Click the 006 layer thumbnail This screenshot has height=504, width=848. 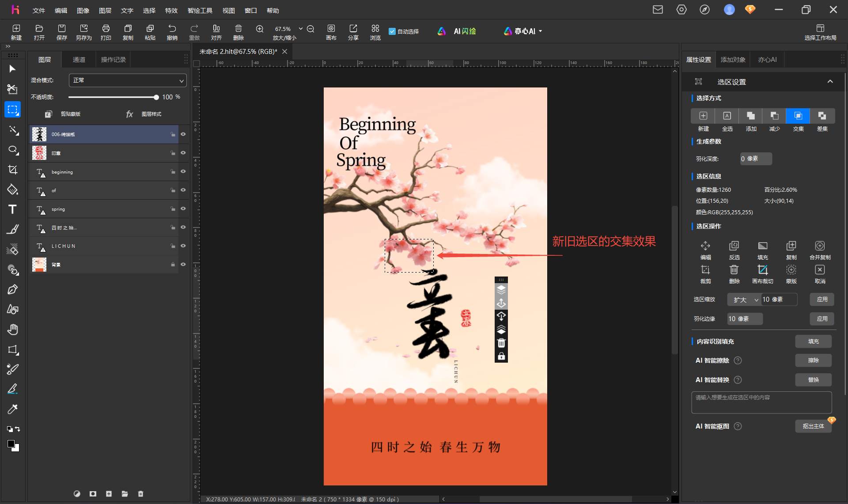coord(39,134)
